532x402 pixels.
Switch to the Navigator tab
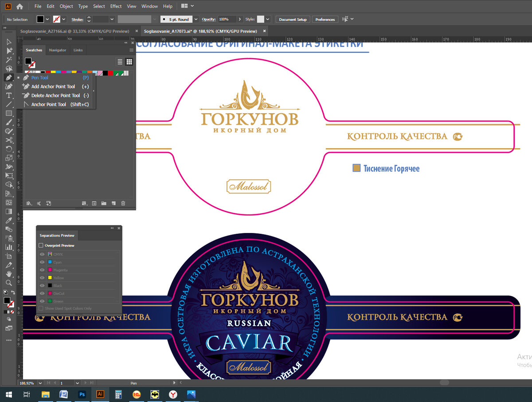coord(58,50)
